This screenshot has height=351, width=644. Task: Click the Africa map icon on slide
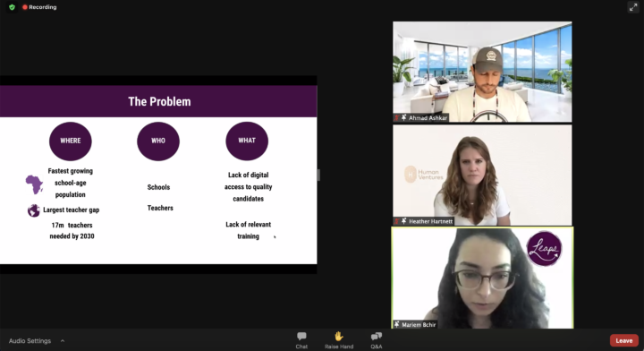35,184
